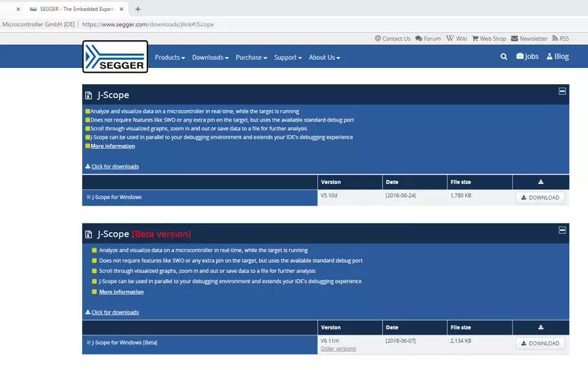Click Older versions link under V6.11m
The image size is (588, 370).
[338, 349]
